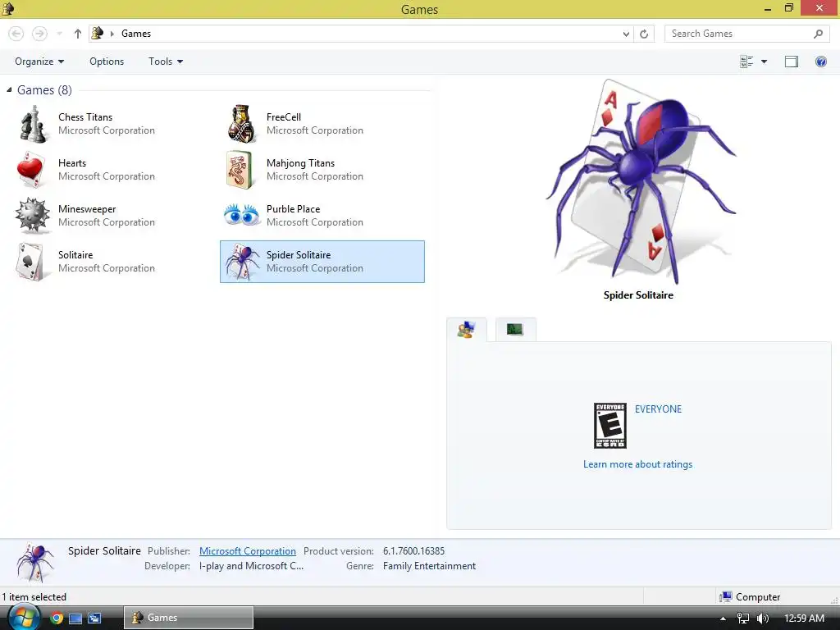Change the view with the view icon
This screenshot has width=840, height=630.
[746, 62]
